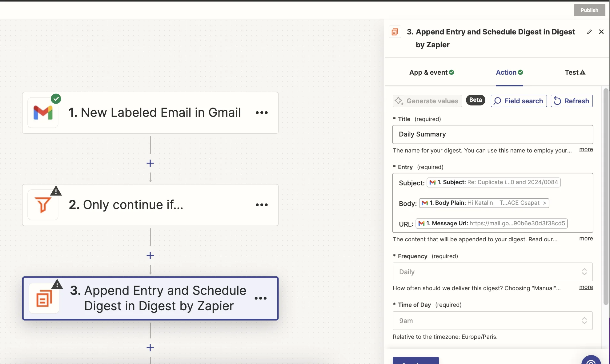The image size is (610, 364).
Task: Open three-dot menu for Gmail step
Action: click(x=262, y=113)
